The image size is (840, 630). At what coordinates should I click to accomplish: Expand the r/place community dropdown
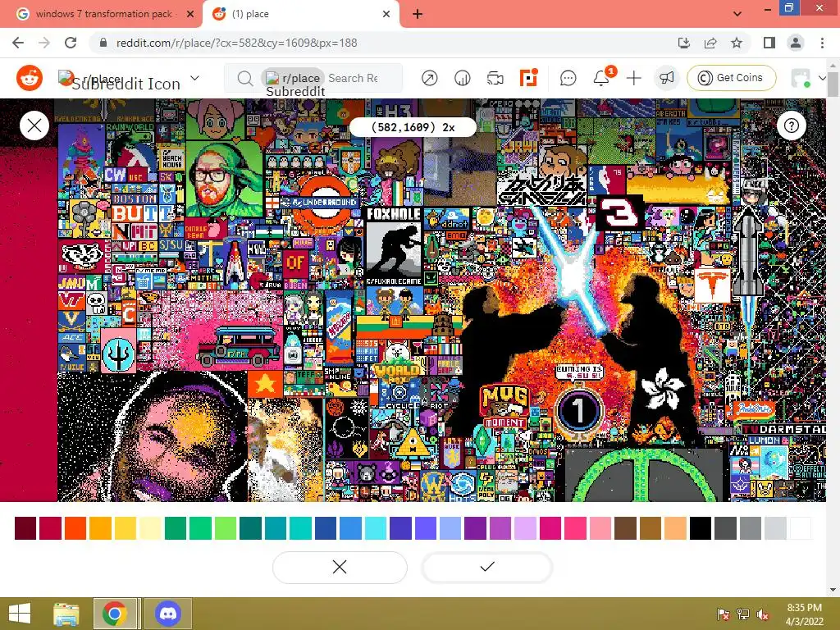click(195, 78)
